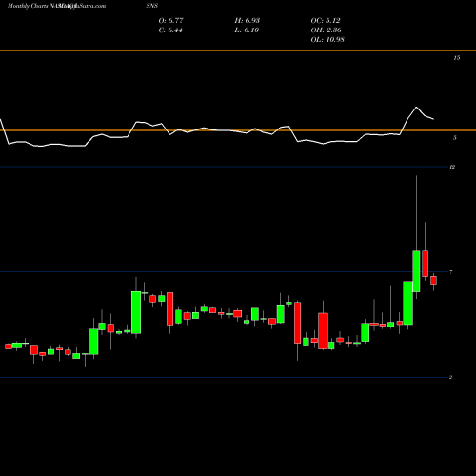Select the close value C: 6.44
The height and width of the screenshot is (476, 476).
(x=170, y=30)
